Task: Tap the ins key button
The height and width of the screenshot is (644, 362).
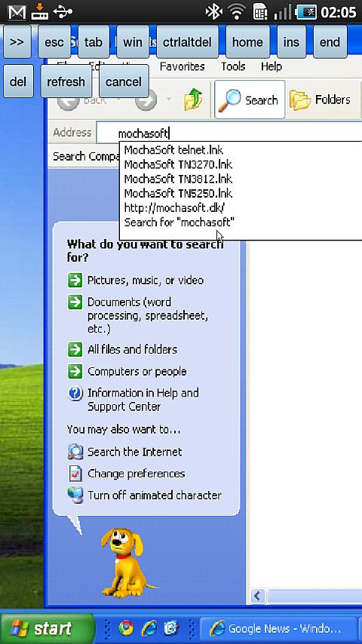Action: click(x=291, y=42)
